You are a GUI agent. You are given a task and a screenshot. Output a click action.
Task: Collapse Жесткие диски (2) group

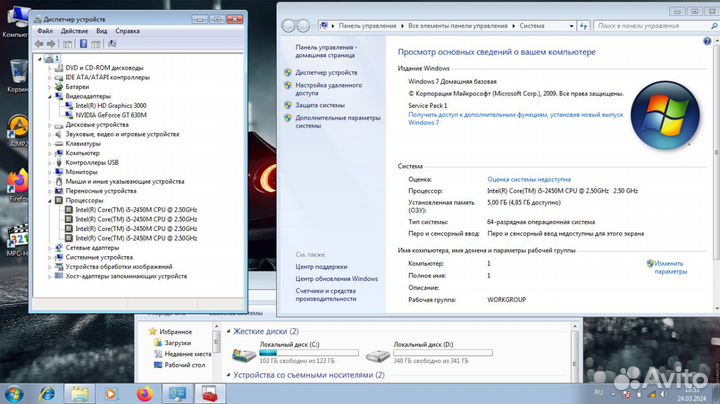[x=229, y=331]
